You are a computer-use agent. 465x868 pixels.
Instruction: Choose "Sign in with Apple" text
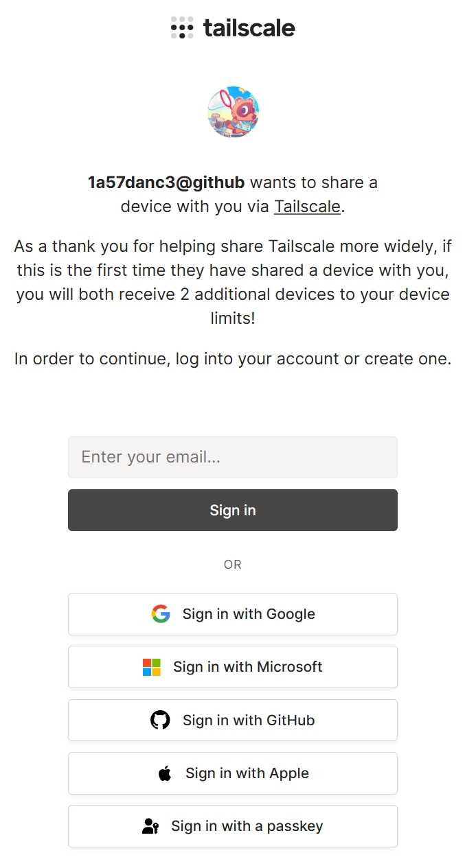[247, 773]
